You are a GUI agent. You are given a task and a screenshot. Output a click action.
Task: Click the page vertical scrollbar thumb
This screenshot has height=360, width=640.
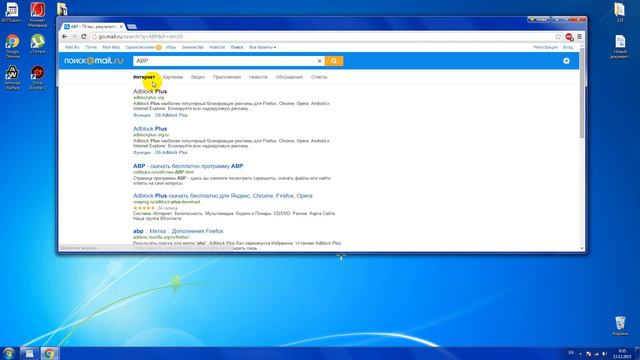point(582,94)
